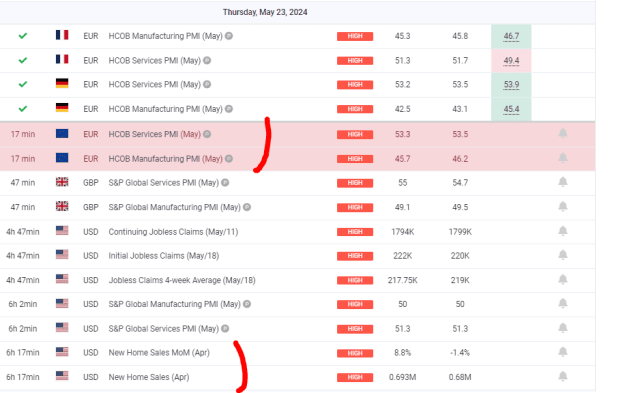
Task: Click actual value 49.4 for French Services PMI
Action: (x=511, y=61)
